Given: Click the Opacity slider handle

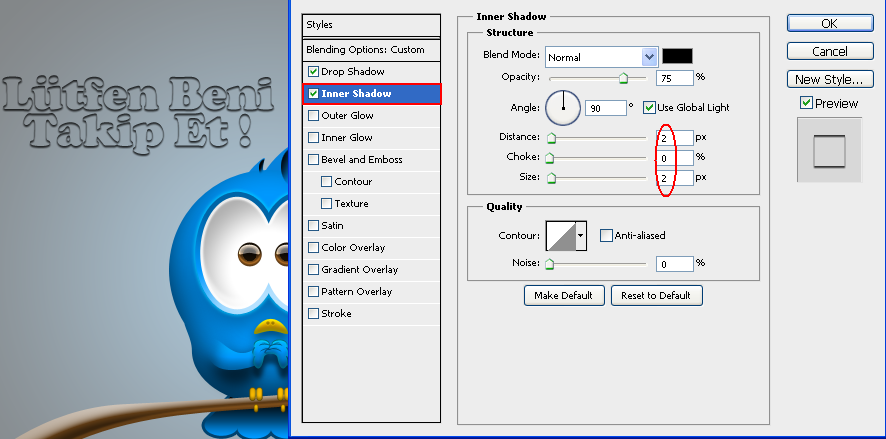Looking at the screenshot, I should (x=623, y=79).
